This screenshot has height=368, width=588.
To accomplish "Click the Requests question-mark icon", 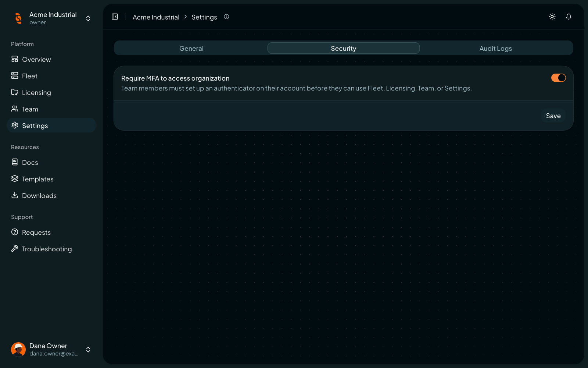I will [15, 232].
